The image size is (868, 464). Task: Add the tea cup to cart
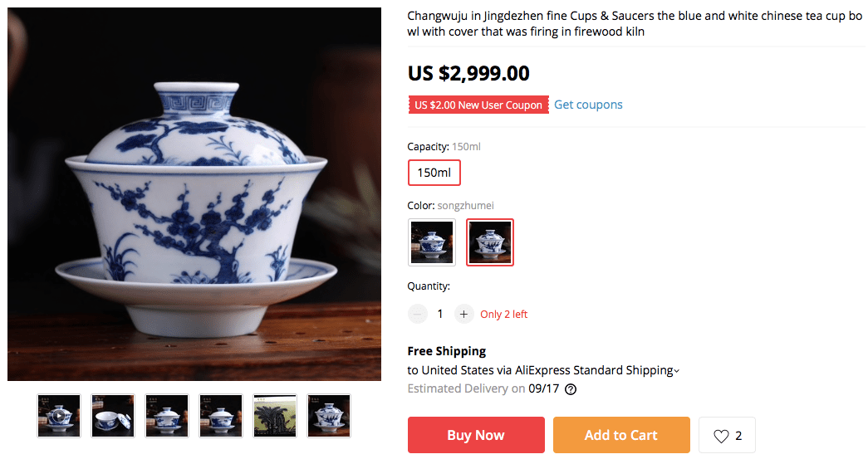(621, 435)
